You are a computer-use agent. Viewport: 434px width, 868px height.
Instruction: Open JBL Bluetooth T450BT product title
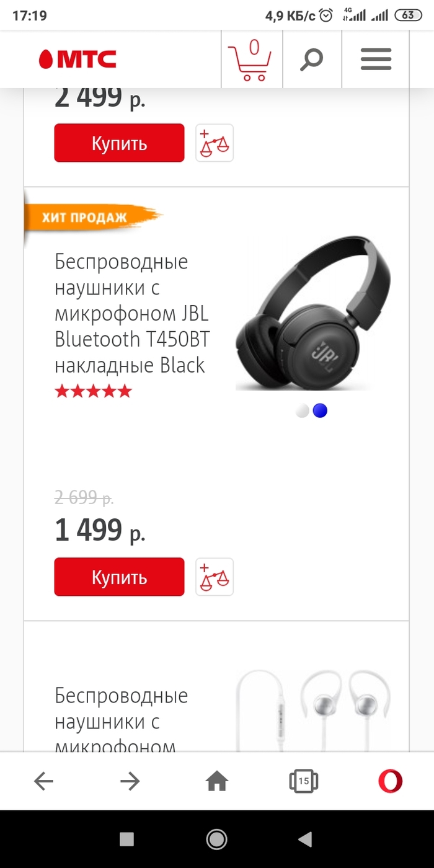133,314
